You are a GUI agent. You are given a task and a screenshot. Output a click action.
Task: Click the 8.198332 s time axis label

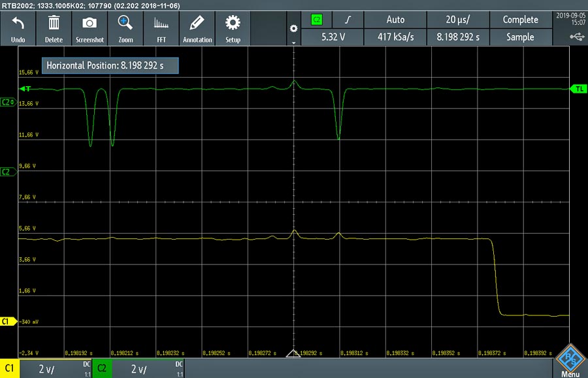400,353
